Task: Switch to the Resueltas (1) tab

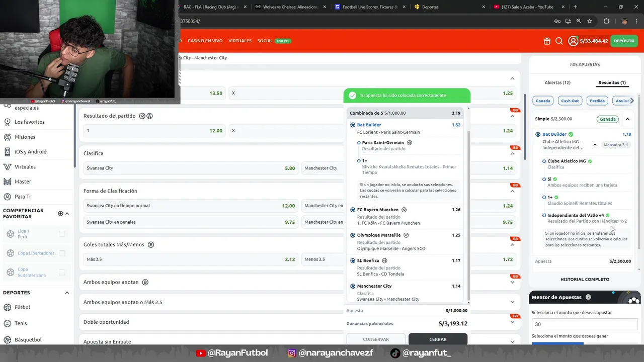Action: coord(612,82)
